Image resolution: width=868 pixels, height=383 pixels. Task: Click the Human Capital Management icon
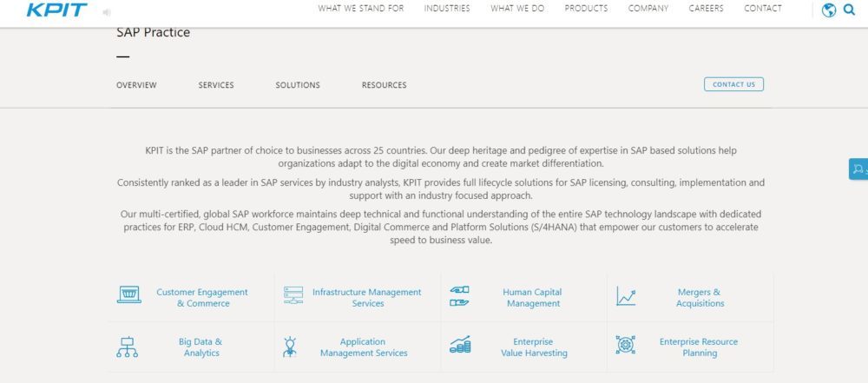pyautogui.click(x=459, y=295)
